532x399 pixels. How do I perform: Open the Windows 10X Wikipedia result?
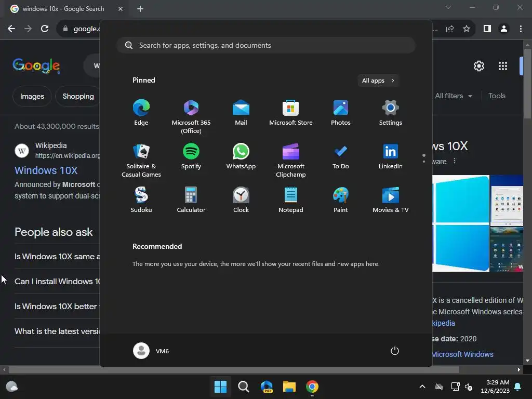coord(46,170)
